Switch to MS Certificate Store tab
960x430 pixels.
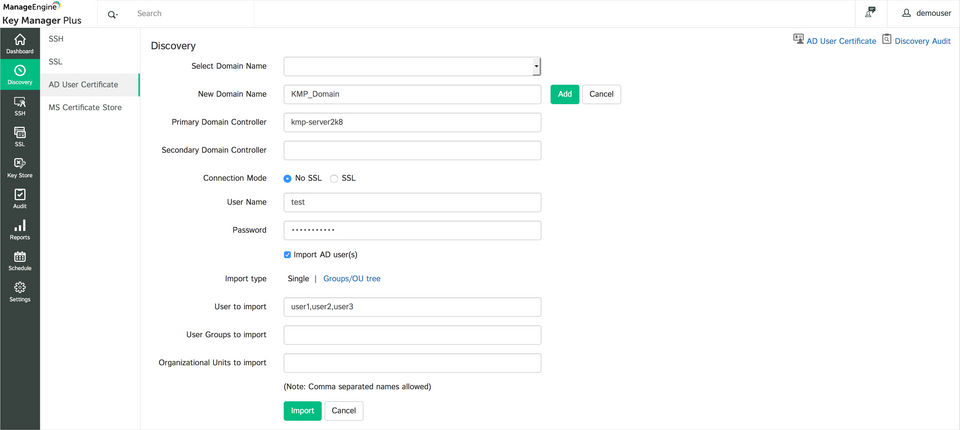[85, 107]
